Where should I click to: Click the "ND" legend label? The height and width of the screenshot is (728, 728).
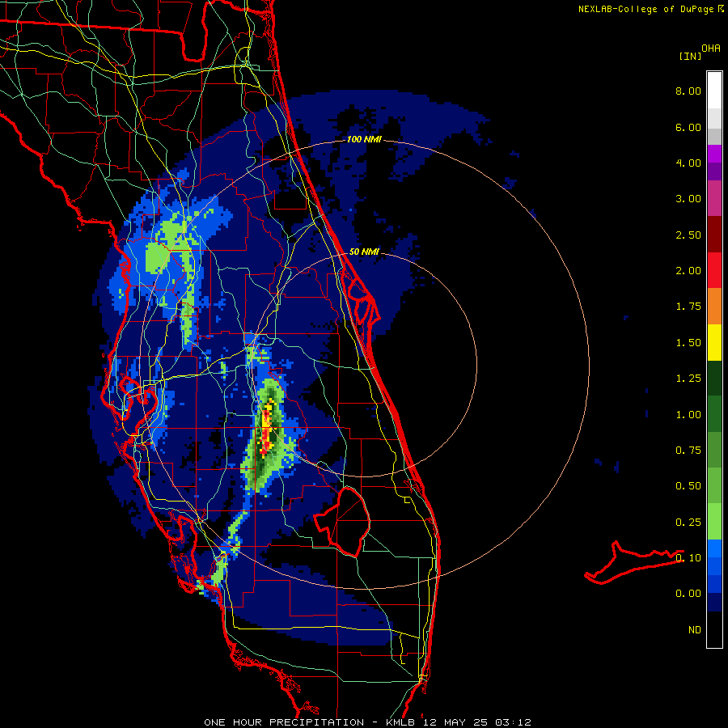695,630
